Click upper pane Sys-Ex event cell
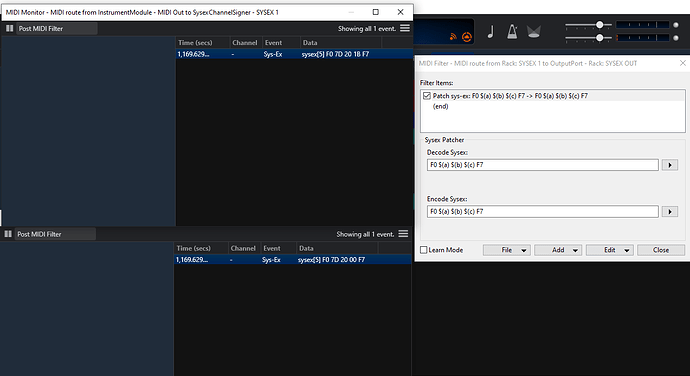Viewport: 690px width, 376px height. pos(273,54)
